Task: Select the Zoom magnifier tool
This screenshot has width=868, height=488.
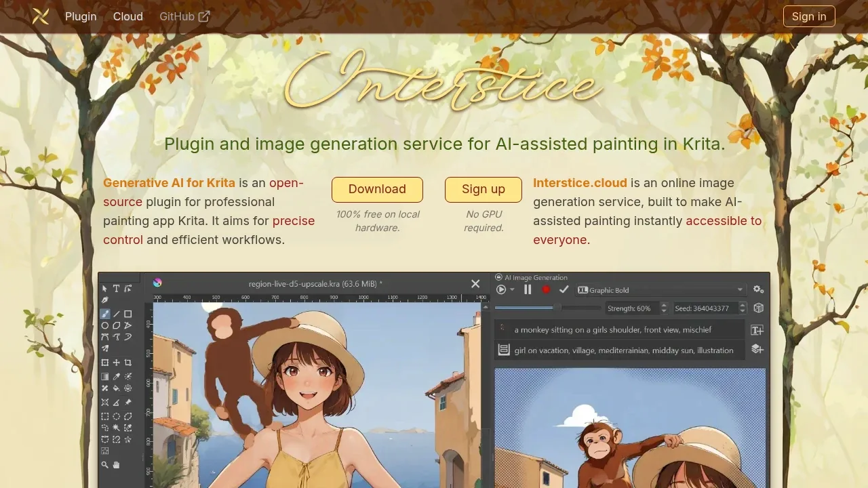Action: 104,465
